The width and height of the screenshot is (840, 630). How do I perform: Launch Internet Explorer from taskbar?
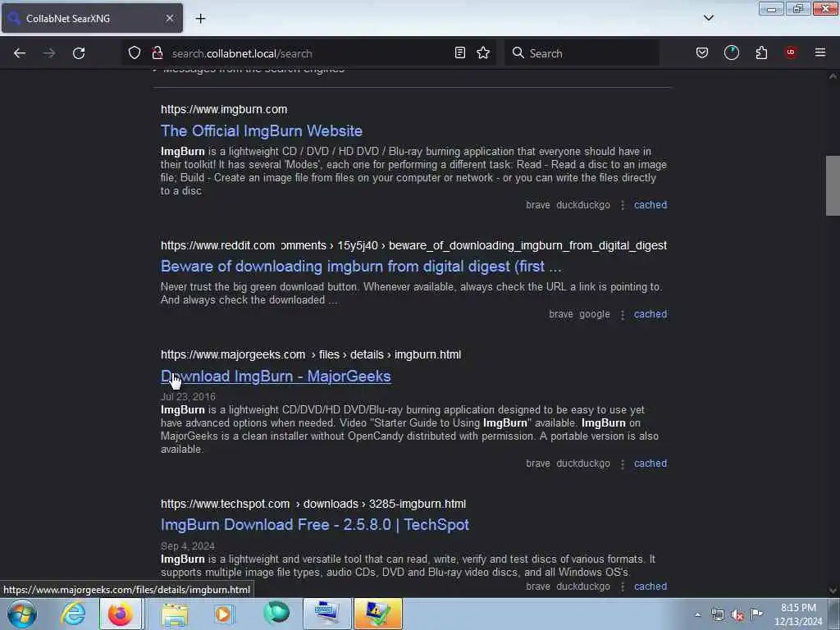[73, 614]
